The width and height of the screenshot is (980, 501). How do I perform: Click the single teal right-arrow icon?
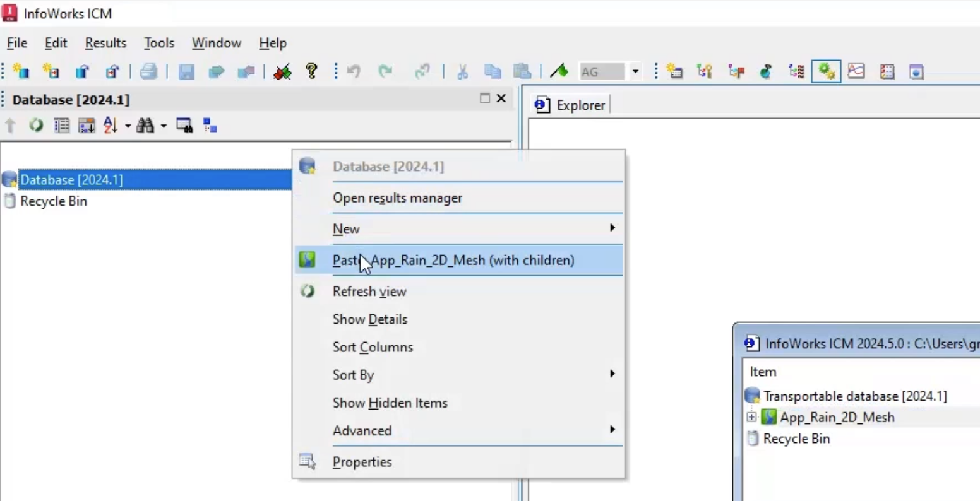click(217, 71)
